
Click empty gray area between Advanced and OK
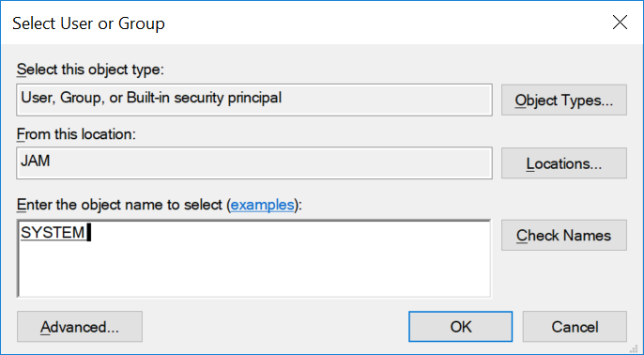[275, 327]
